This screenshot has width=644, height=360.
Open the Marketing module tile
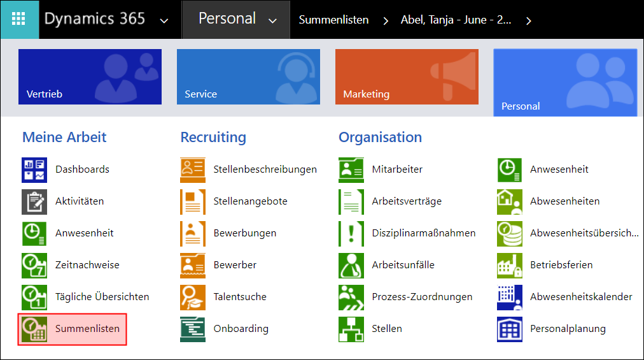407,76
